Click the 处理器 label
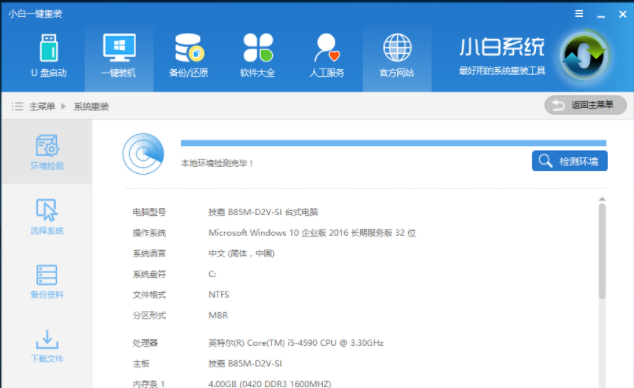Image resolution: width=634 pixels, height=388 pixels. [145, 343]
